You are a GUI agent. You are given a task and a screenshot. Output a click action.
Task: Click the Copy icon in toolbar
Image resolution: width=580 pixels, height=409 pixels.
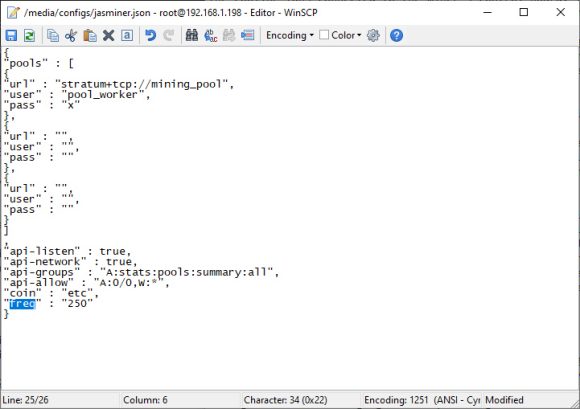point(53,36)
